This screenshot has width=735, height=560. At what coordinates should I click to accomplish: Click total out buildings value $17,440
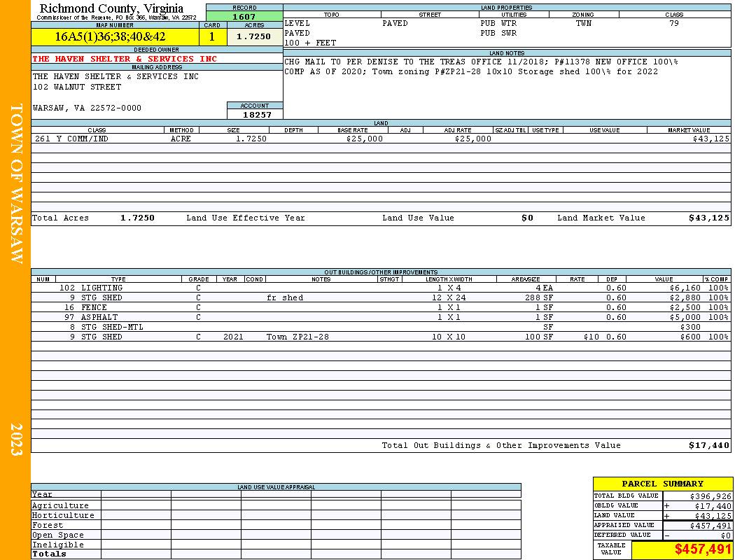709,446
